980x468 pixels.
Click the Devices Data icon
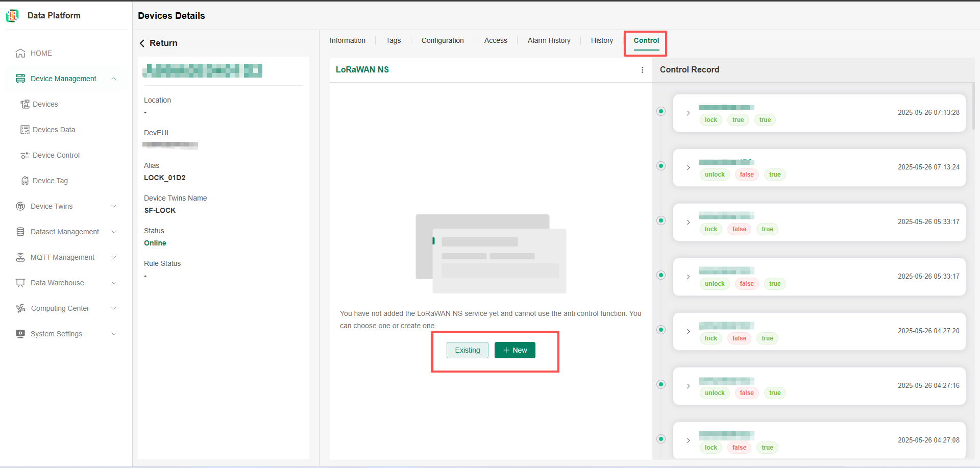pyautogui.click(x=24, y=130)
